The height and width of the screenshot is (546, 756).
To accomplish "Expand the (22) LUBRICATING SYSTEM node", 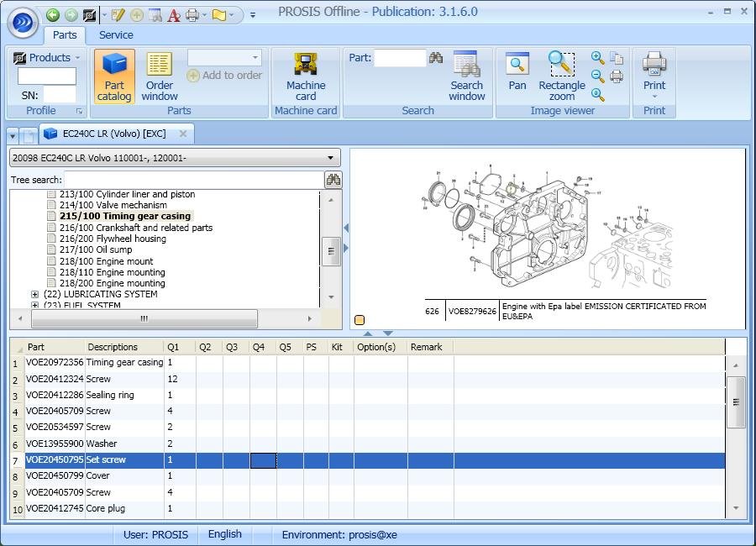I will (34, 294).
